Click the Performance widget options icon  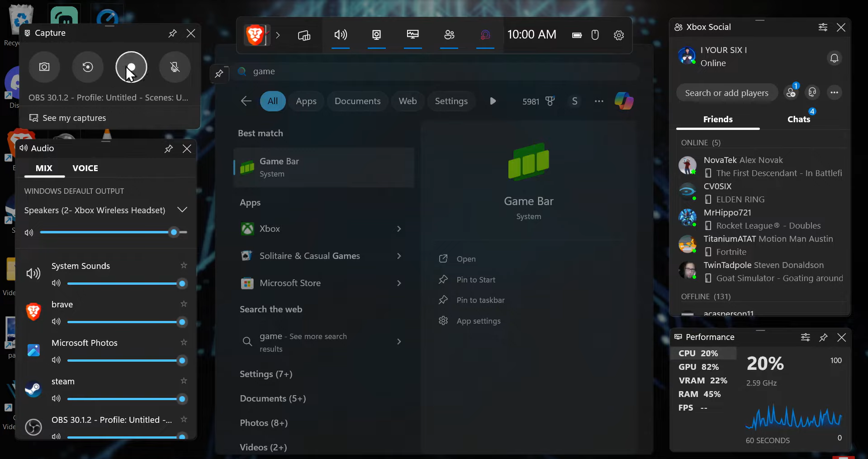tap(805, 337)
